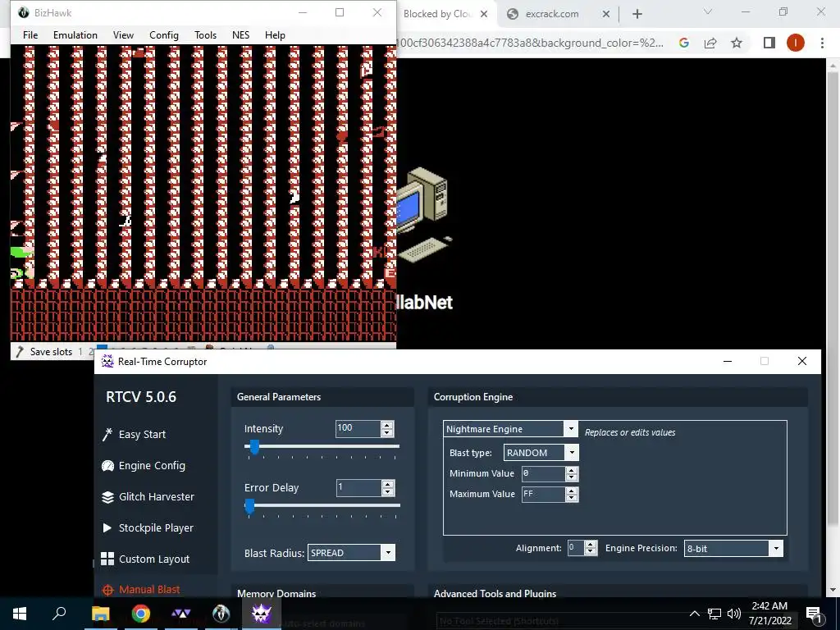Screen dimensions: 840x630
Task: Switch to Blocked by Cloudflare tab
Action: click(436, 14)
